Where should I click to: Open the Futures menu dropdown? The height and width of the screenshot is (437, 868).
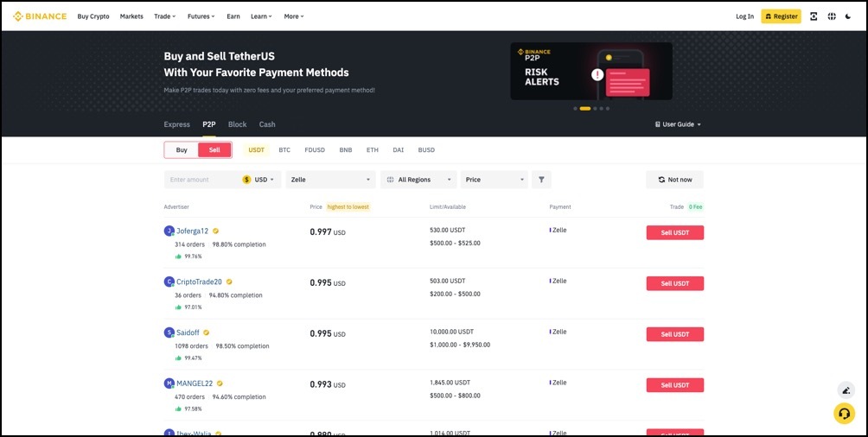tap(201, 16)
